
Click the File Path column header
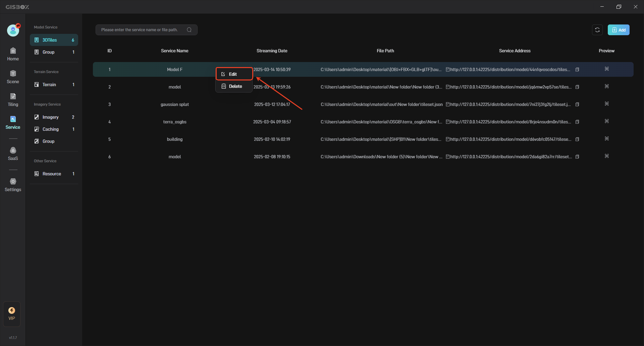pyautogui.click(x=385, y=51)
